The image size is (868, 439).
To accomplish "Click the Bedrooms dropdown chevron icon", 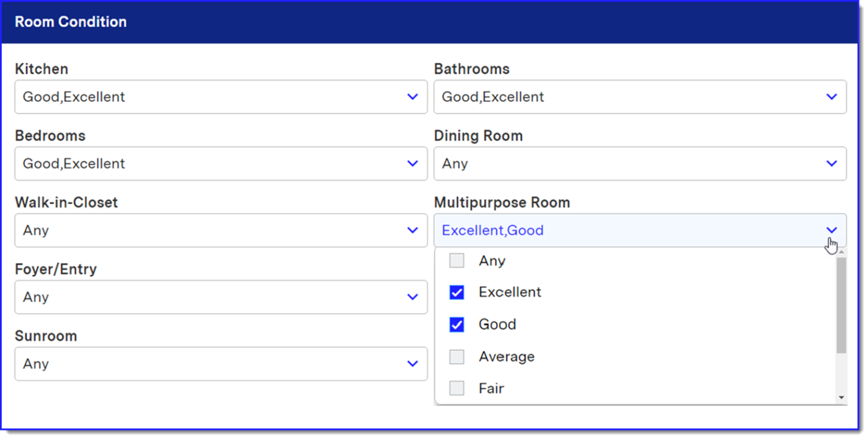I will (x=412, y=164).
